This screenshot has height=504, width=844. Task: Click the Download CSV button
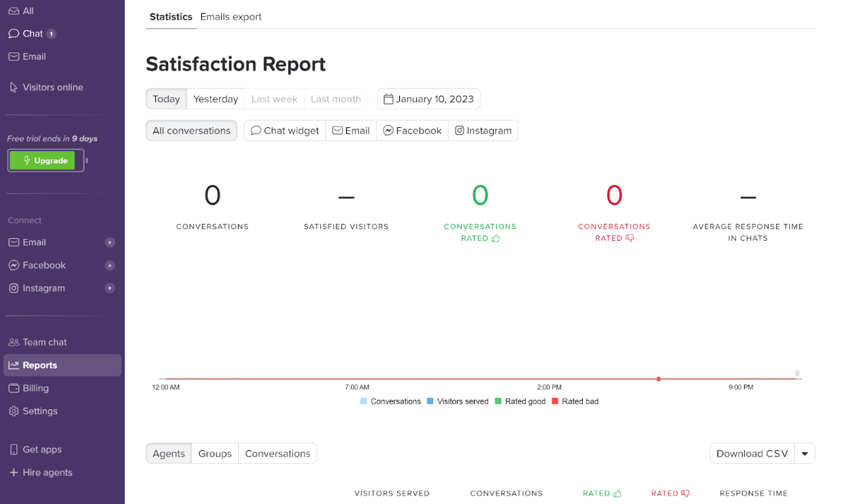click(x=752, y=454)
